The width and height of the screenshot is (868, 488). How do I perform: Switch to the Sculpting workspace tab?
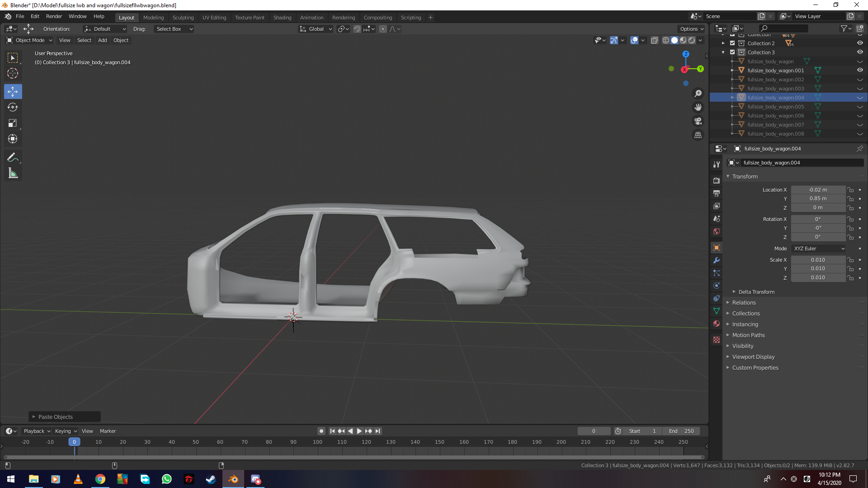tap(183, 18)
